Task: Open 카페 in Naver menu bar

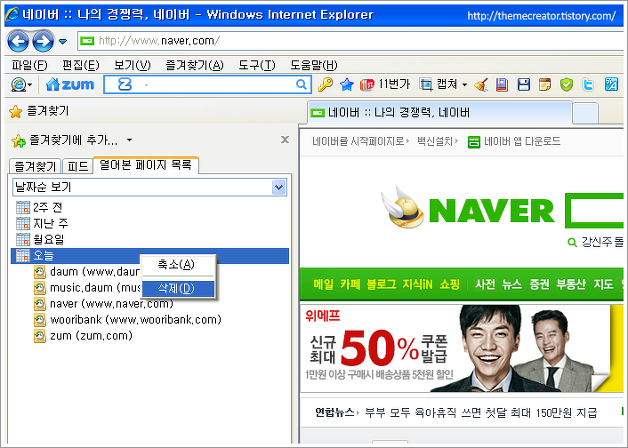Action: coord(350,284)
